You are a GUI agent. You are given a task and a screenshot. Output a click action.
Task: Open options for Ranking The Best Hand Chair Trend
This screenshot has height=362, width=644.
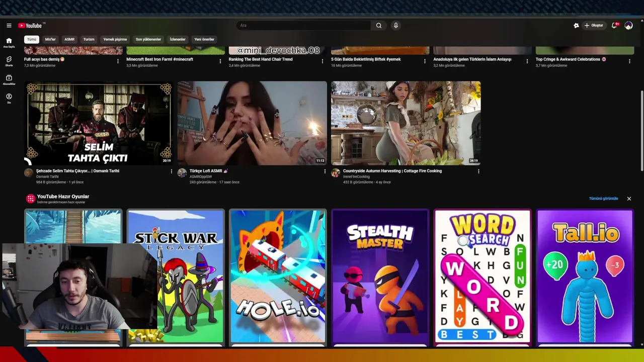tap(323, 61)
